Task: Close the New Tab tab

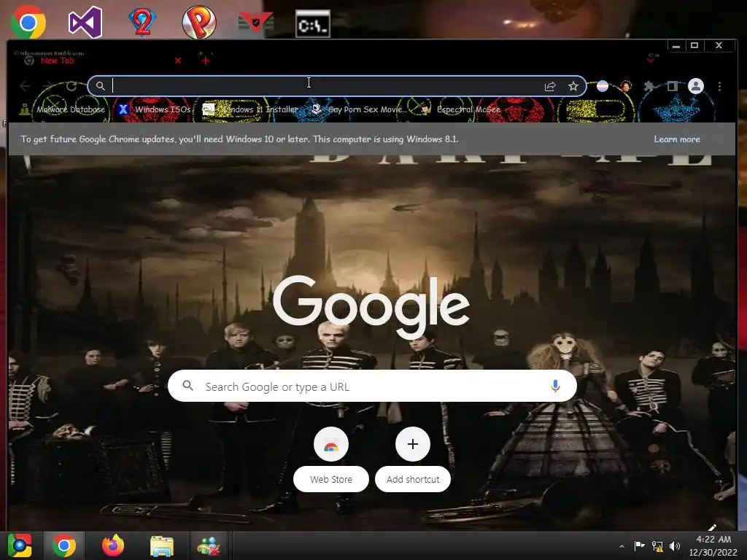Action: pos(178,61)
